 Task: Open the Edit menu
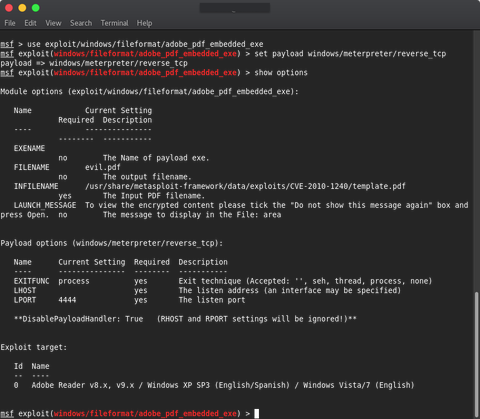30,23
